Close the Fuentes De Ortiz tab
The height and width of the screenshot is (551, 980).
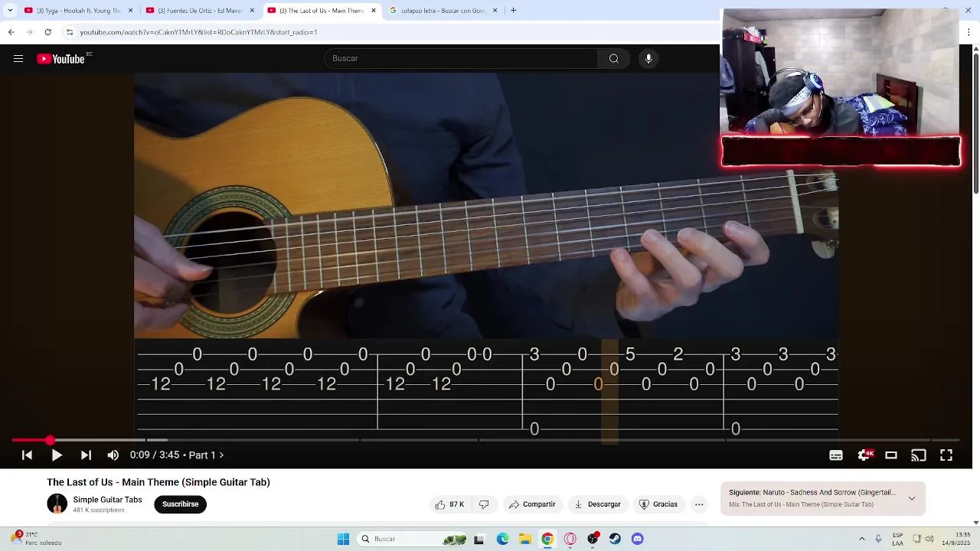(x=252, y=11)
